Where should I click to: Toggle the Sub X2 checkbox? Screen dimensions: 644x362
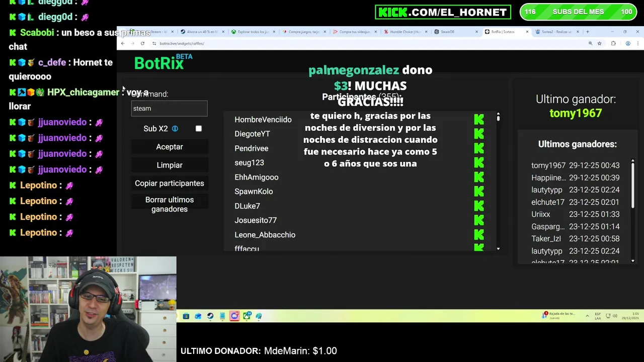pos(199,129)
